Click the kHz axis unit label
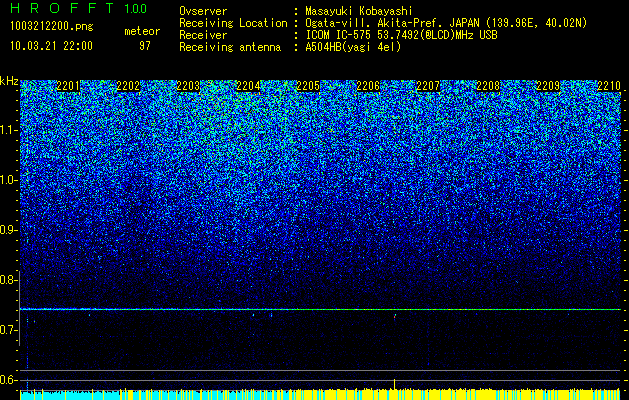This screenshot has width=629, height=400. [9, 81]
